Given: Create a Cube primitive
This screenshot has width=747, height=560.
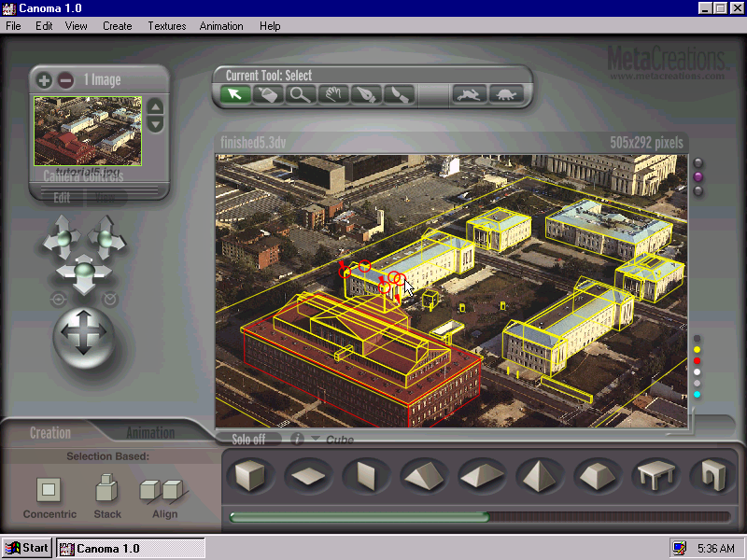Looking at the screenshot, I should coord(250,475).
